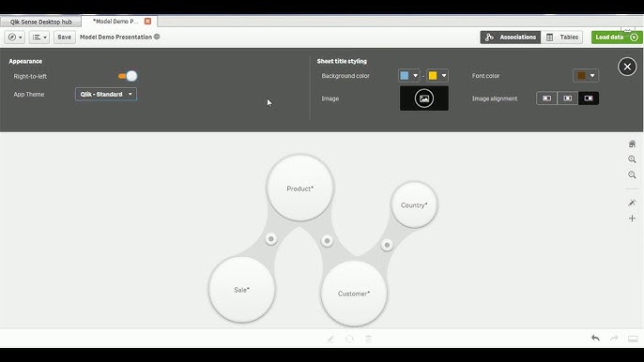Open the navigation compass menu
Viewport: 644px width, 362px height.
tap(14, 37)
